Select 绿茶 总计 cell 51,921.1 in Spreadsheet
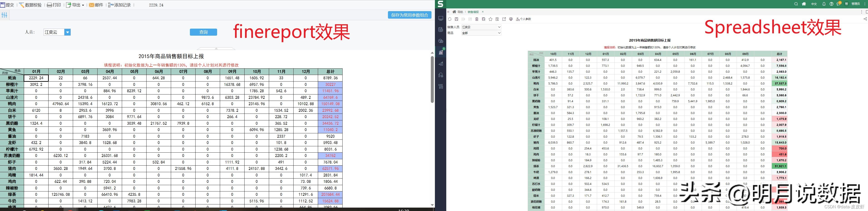The image size is (868, 211). point(779,166)
